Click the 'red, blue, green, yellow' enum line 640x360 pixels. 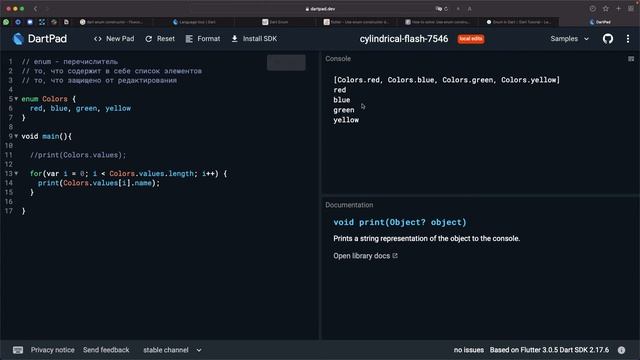tap(80, 108)
